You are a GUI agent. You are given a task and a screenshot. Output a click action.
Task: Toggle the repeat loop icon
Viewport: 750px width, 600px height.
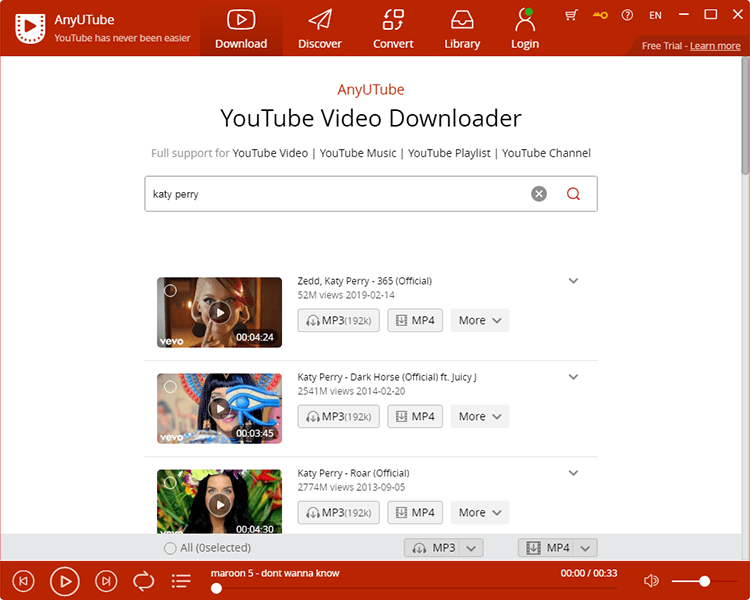coord(143,581)
